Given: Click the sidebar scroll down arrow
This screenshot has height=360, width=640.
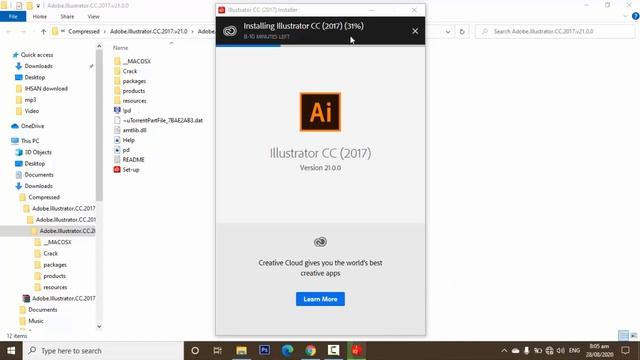Looking at the screenshot, I should click(99, 326).
